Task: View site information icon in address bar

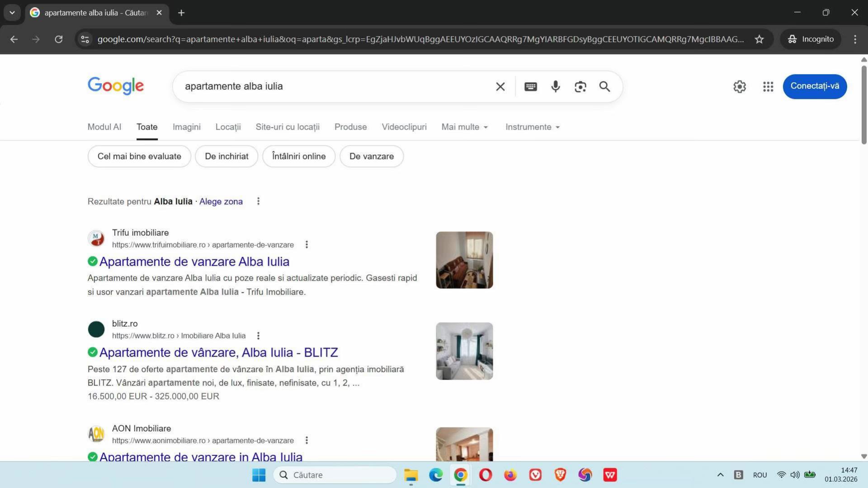Action: [x=85, y=39]
